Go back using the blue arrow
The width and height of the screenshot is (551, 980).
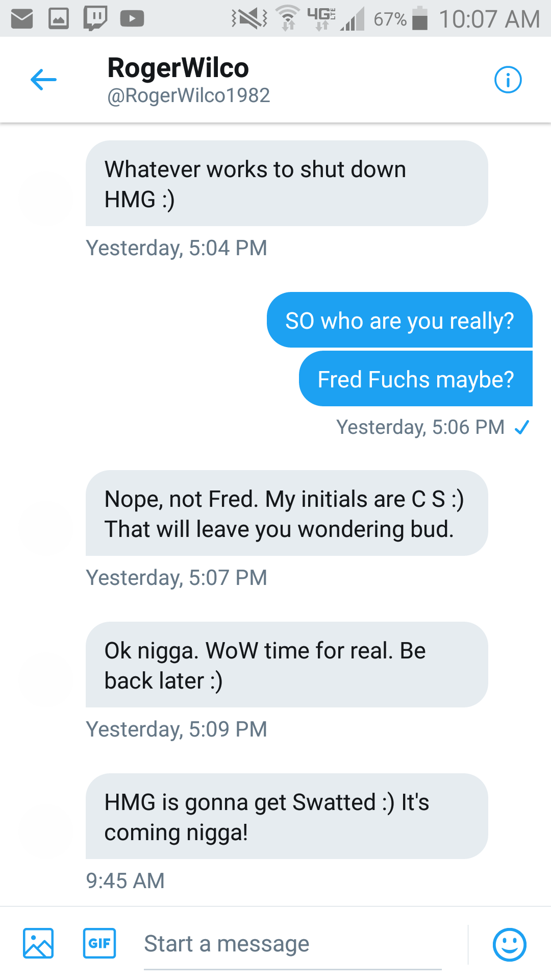pyautogui.click(x=43, y=80)
